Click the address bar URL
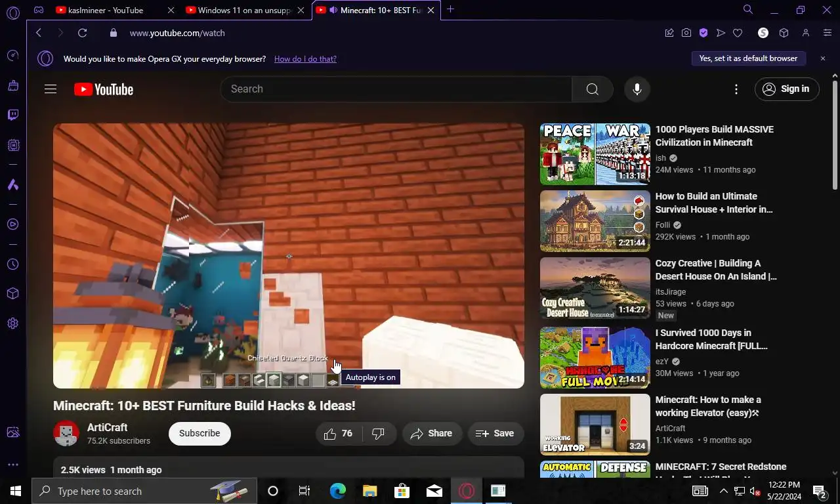 [177, 33]
